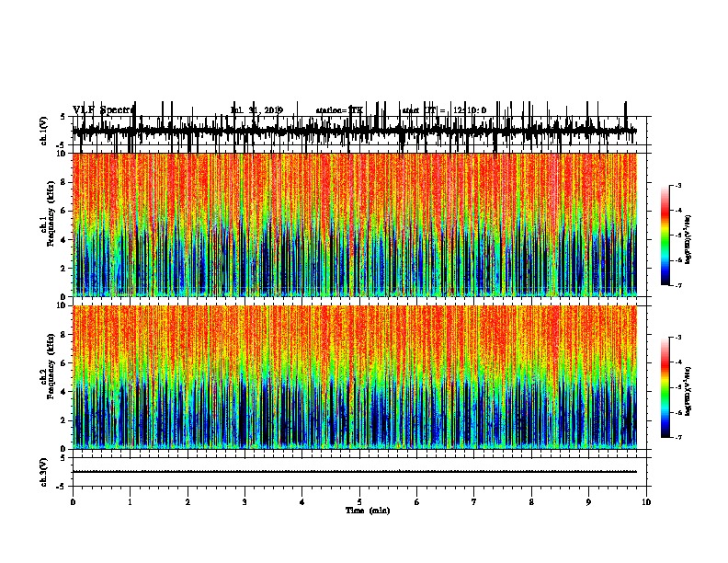Click time axis tick label 5
Screen dimensions: 728x563
click(359, 502)
